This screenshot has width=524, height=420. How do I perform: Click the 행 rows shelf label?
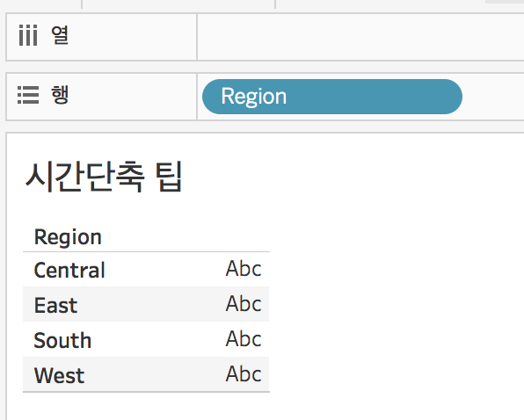[x=60, y=95]
